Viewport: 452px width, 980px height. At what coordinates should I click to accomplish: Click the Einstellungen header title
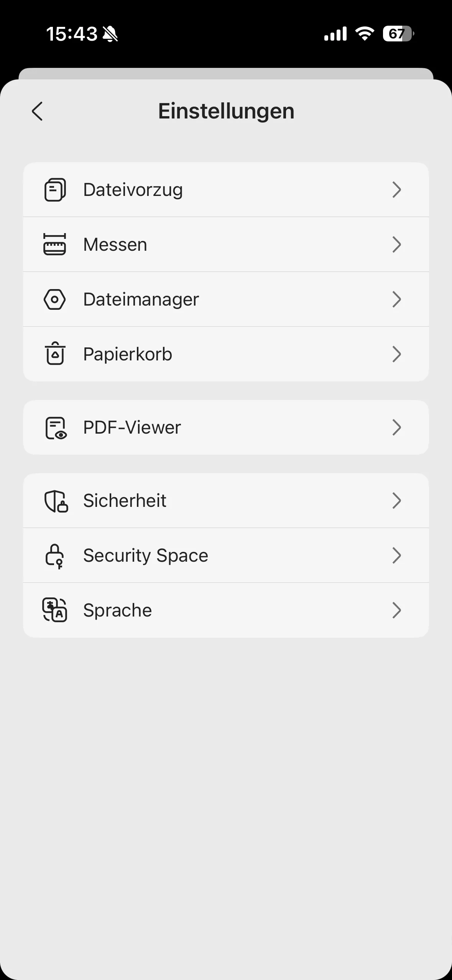(226, 111)
